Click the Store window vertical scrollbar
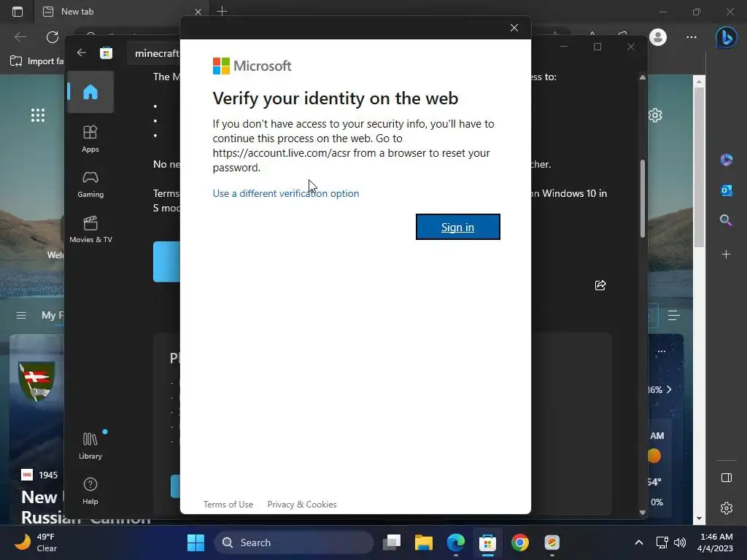The height and width of the screenshot is (560, 747). [642, 198]
